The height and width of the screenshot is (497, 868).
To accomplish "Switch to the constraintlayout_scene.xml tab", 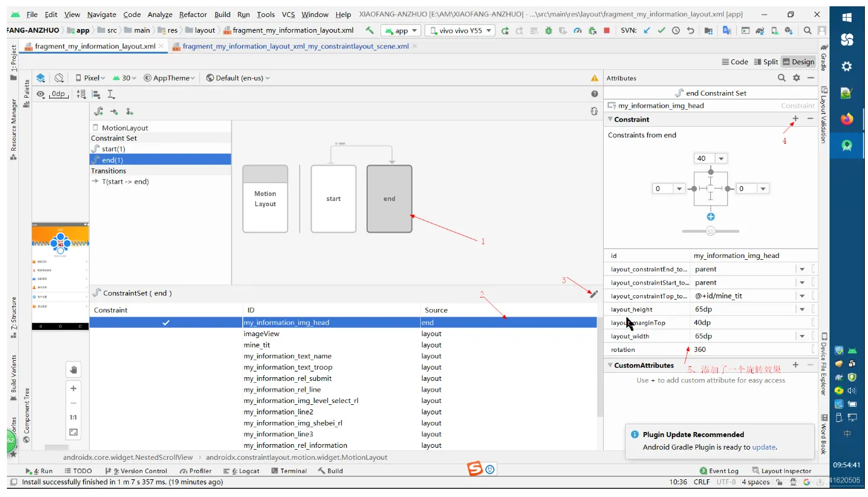I will point(295,46).
